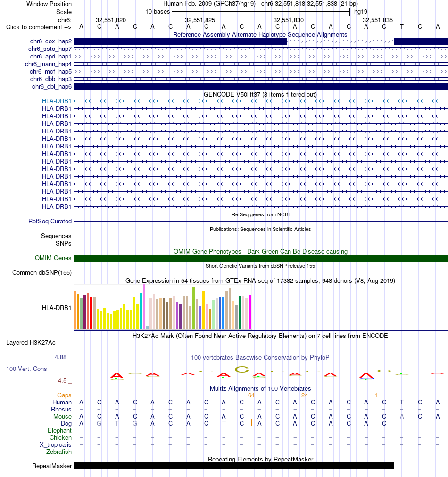The width and height of the screenshot is (448, 477).
Task: Click the X_tropicalis species label
Action: pos(55,445)
